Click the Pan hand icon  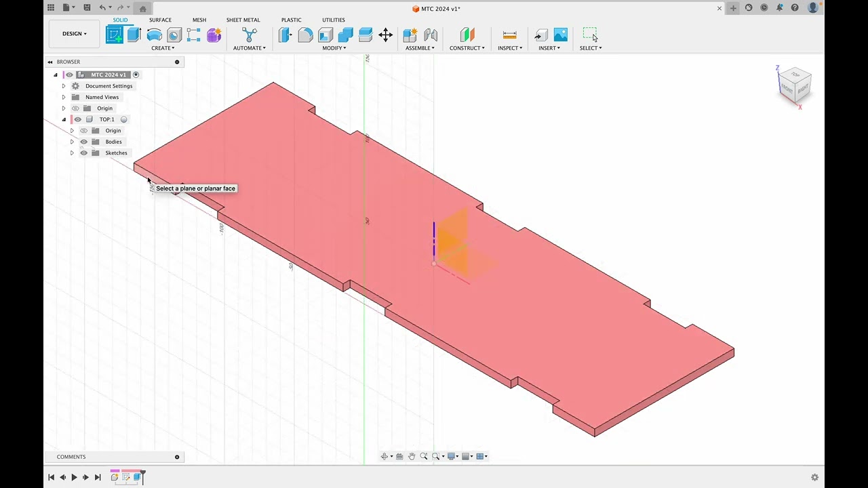pyautogui.click(x=412, y=456)
